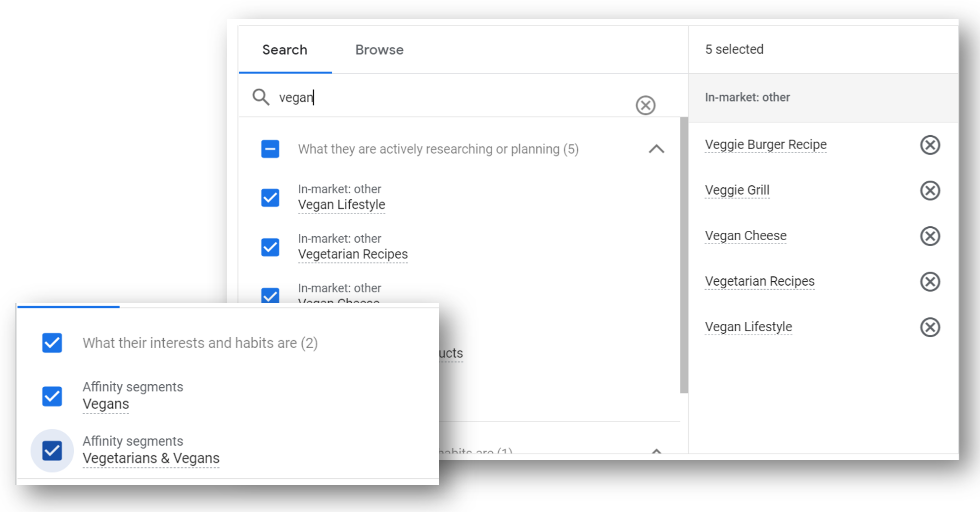The image size is (980, 512).
Task: Switch to the Browse tab
Action: [x=379, y=50]
